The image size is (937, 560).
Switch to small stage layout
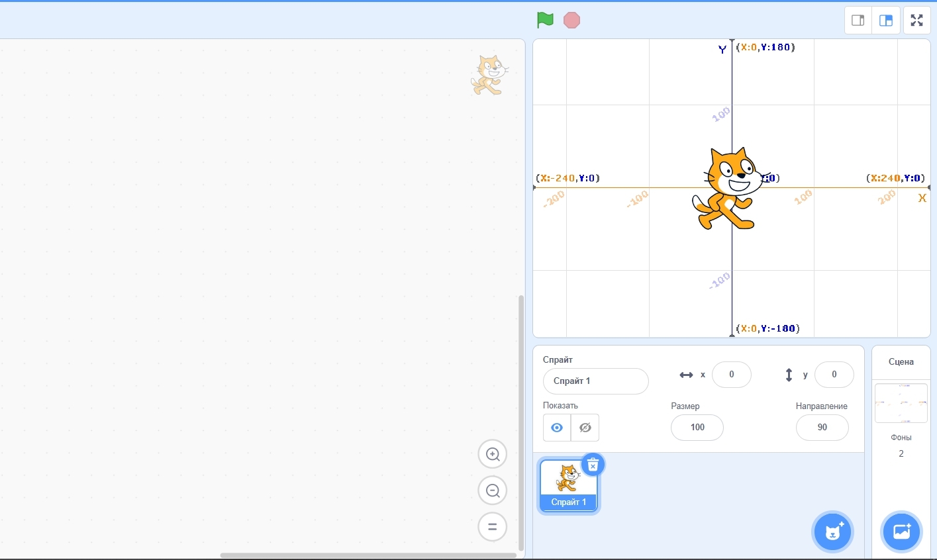click(858, 20)
